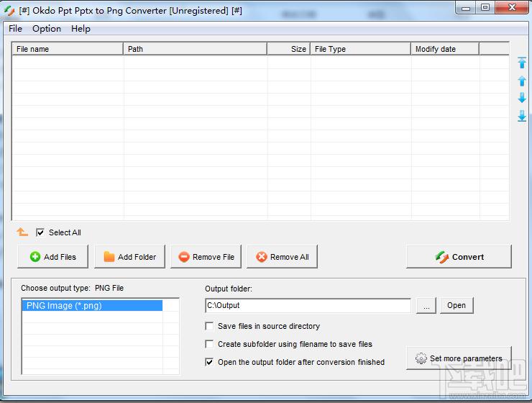Enable Create subfolder using filename option
Screen dimensions: 532x403
pyautogui.click(x=209, y=344)
